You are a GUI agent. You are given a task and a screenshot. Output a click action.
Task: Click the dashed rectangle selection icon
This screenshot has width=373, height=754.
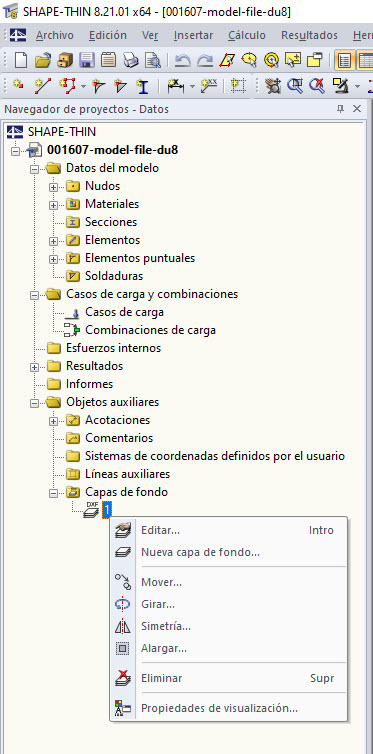pyautogui.click(x=238, y=86)
